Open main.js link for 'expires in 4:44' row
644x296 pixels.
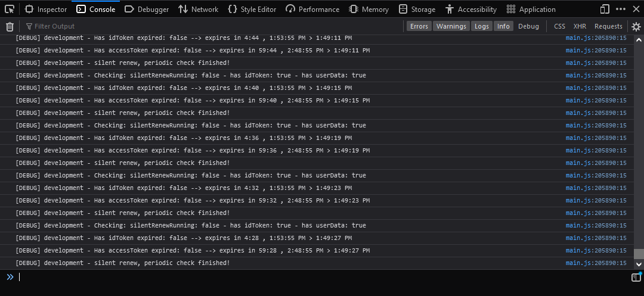point(596,38)
